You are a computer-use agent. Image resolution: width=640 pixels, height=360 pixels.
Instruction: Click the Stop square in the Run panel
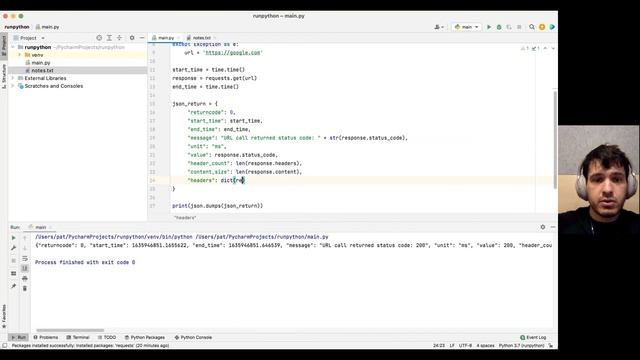(13, 260)
